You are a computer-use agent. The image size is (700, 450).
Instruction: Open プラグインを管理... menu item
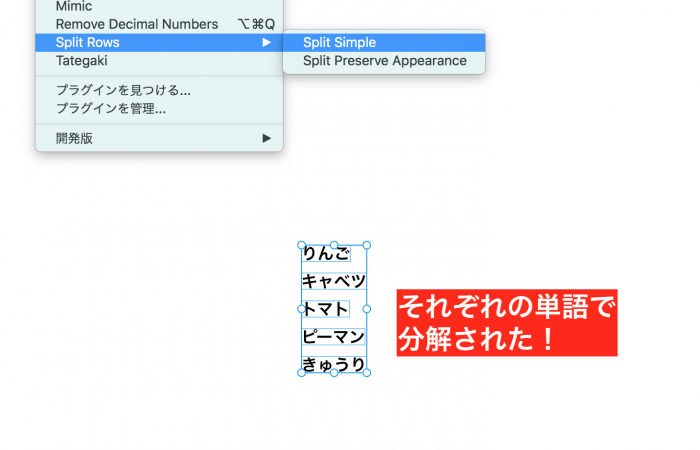coord(111,108)
